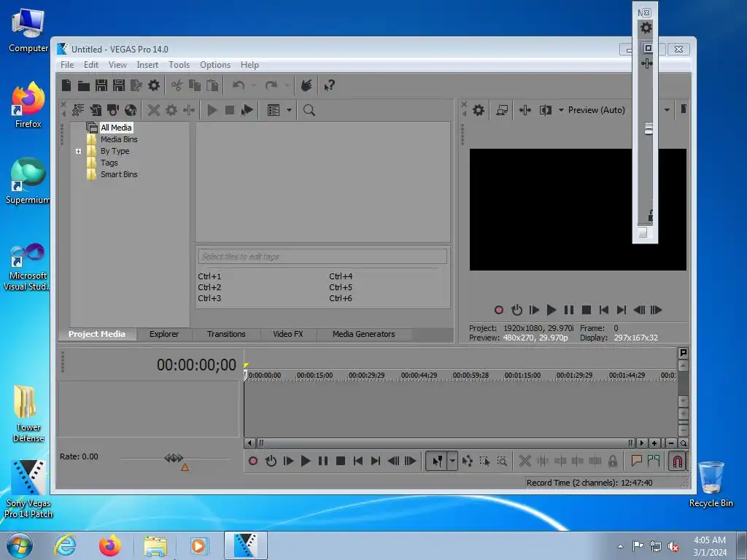
Task: Toggle Pause in timeline transport bar
Action: click(x=323, y=461)
